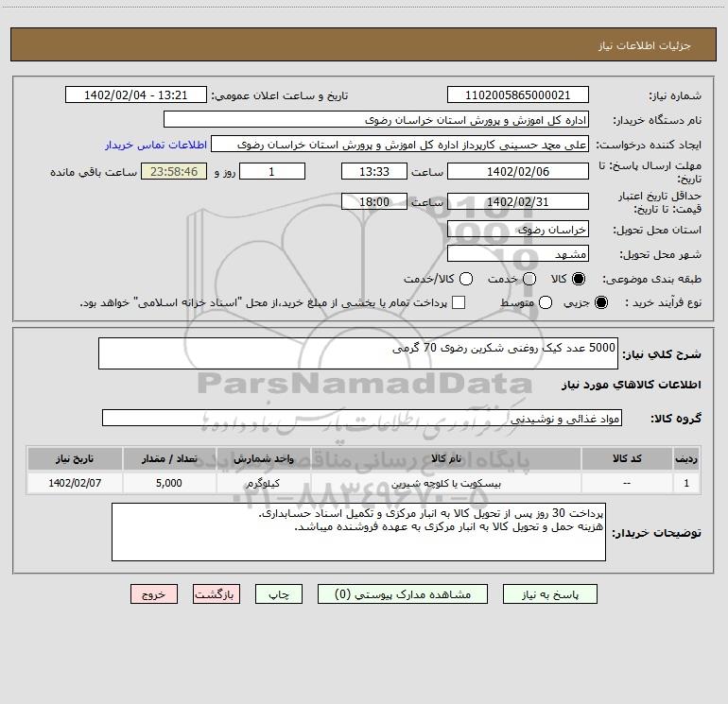
Task: Click the تعداد / مقدار column header
Action: click(169, 458)
